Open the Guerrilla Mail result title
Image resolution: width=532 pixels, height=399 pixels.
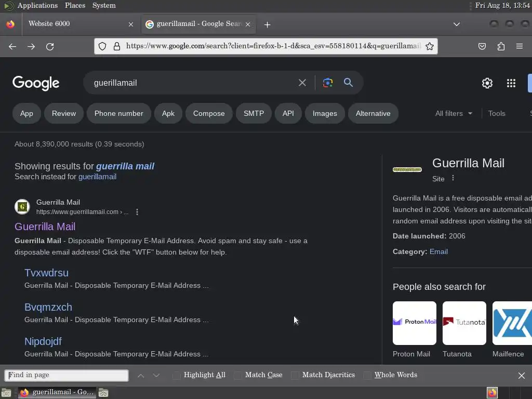coord(45,227)
